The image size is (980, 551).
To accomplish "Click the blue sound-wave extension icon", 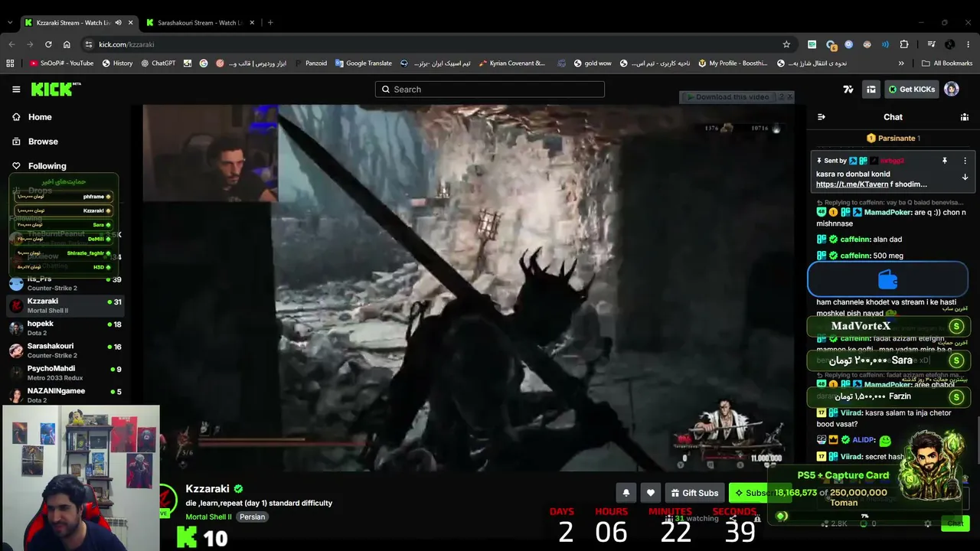I will click(886, 44).
